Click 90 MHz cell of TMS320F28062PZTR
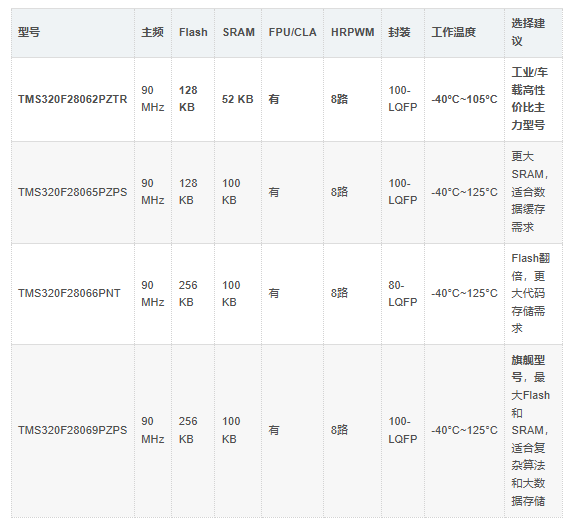This screenshot has width=580, height=528. (x=152, y=99)
